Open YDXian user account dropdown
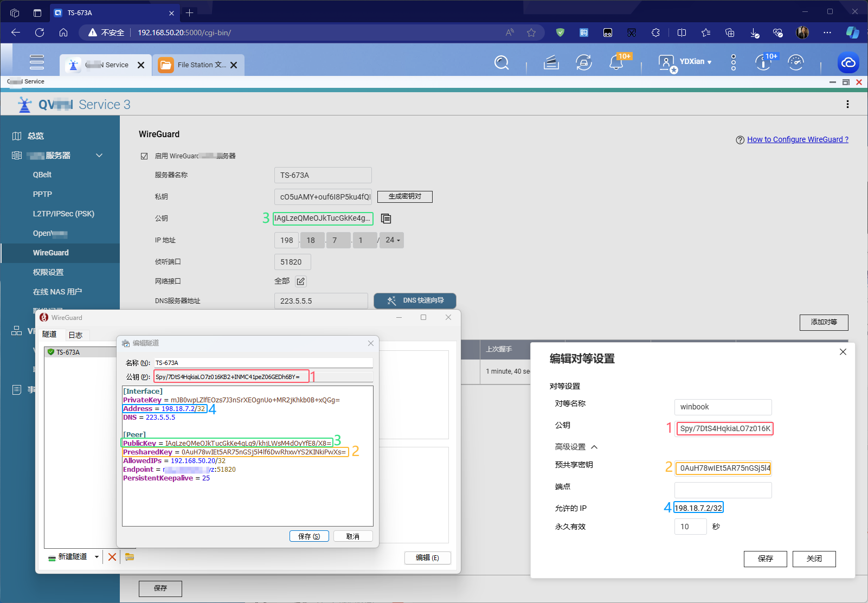This screenshot has height=603, width=868. click(696, 61)
